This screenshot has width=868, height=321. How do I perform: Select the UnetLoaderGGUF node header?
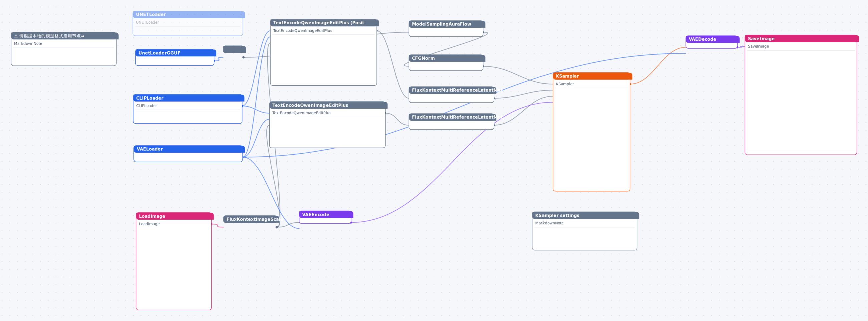176,53
